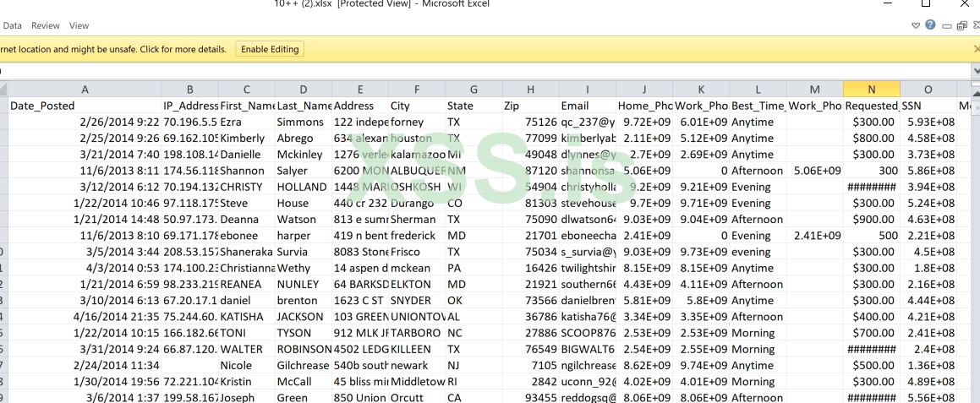The image size is (980, 403).
Task: Click the First_Name header cell
Action: point(247,106)
